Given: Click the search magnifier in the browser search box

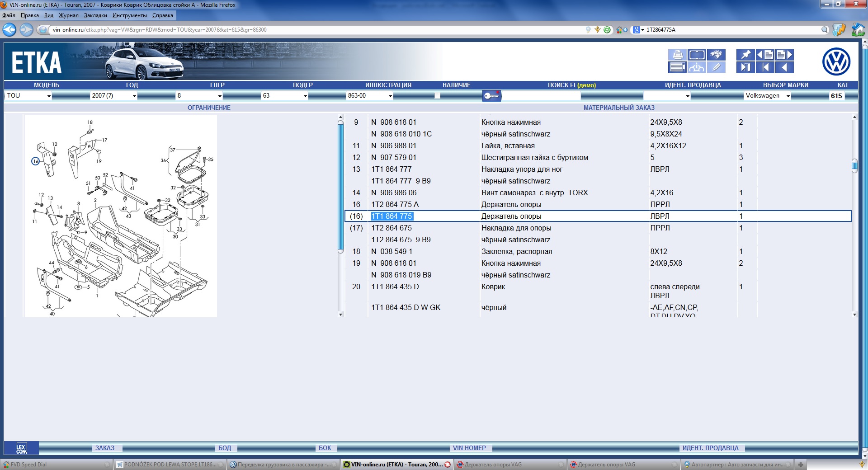Looking at the screenshot, I should pos(825,30).
